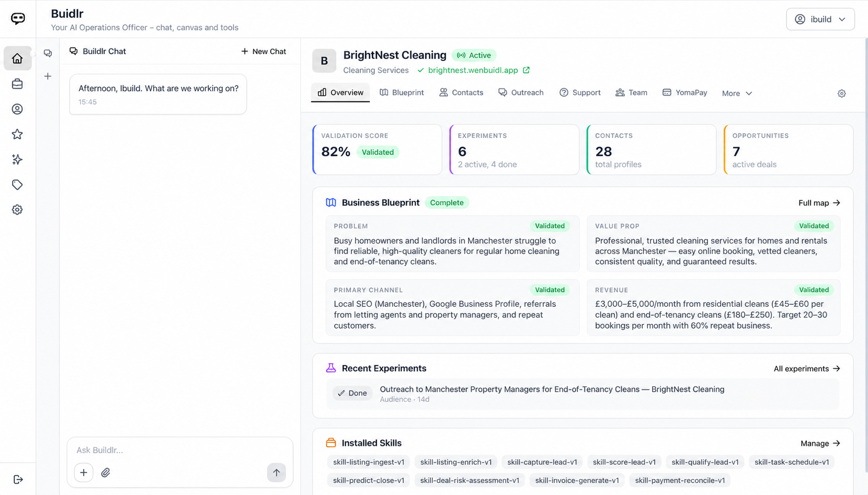868x495 pixels.
Task: Click the B business avatar
Action: click(324, 61)
